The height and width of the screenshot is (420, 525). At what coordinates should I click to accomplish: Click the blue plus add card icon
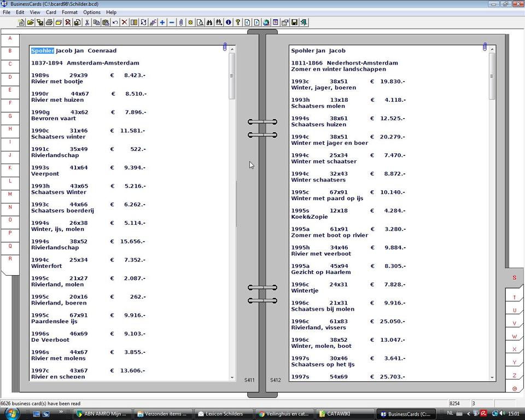(x=162, y=22)
